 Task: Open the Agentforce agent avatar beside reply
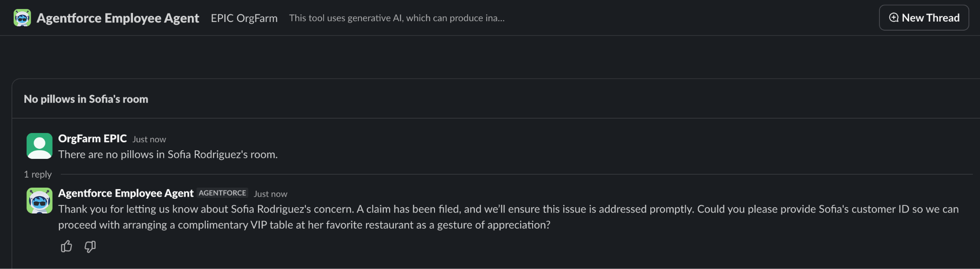(39, 201)
